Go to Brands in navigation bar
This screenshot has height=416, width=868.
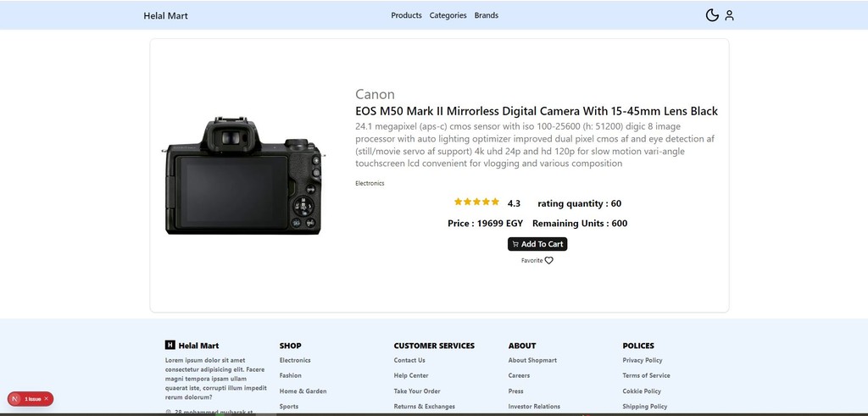tap(486, 15)
